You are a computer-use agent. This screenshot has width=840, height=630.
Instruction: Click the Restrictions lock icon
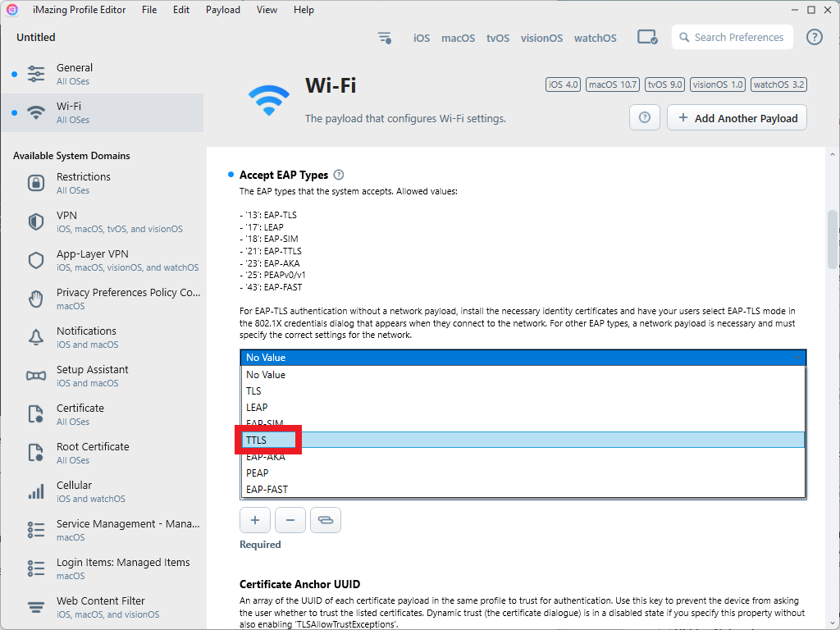point(36,183)
